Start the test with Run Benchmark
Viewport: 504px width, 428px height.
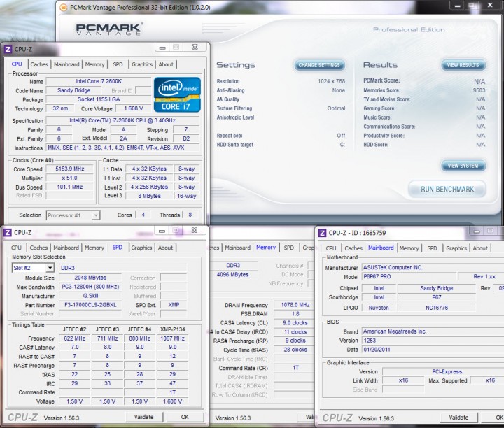click(447, 189)
